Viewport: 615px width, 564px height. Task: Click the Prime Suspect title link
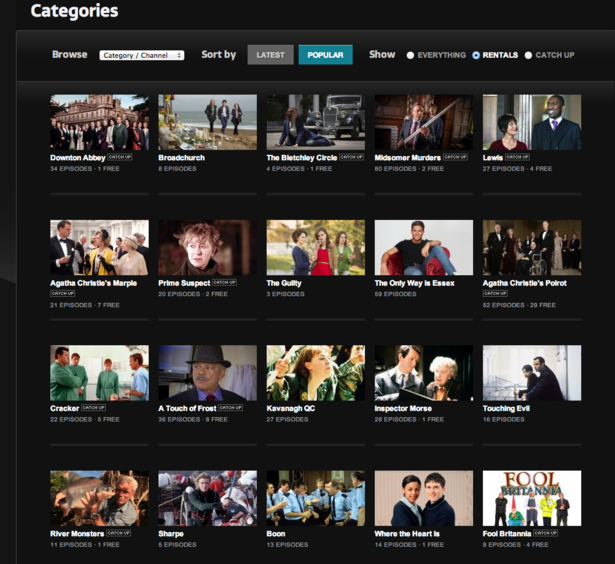(x=184, y=283)
